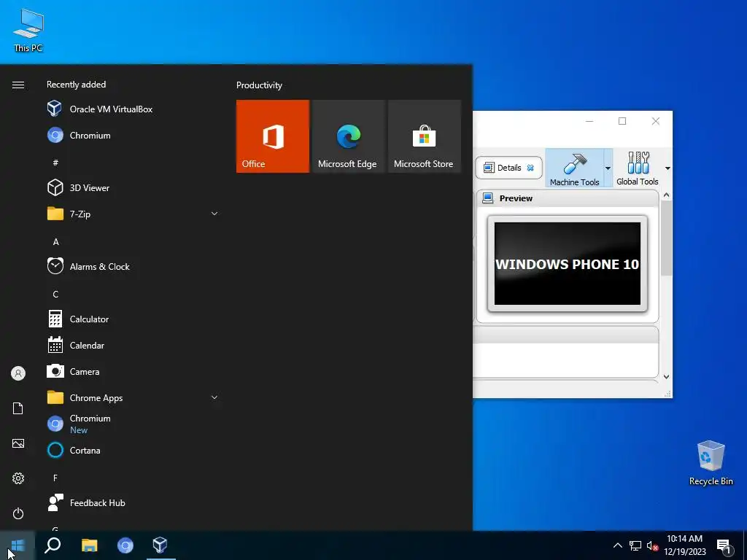747x560 pixels.
Task: Minimize the VirtualBox window
Action: 589,121
